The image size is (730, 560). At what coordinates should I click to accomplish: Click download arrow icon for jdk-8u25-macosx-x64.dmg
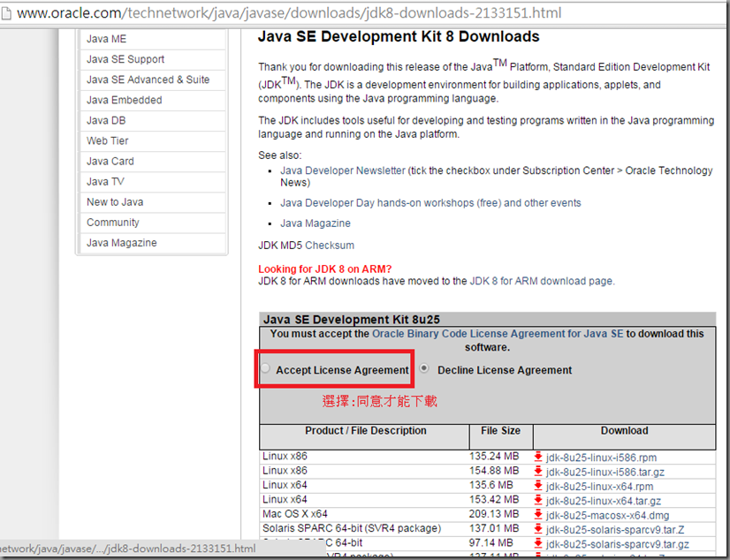click(538, 514)
